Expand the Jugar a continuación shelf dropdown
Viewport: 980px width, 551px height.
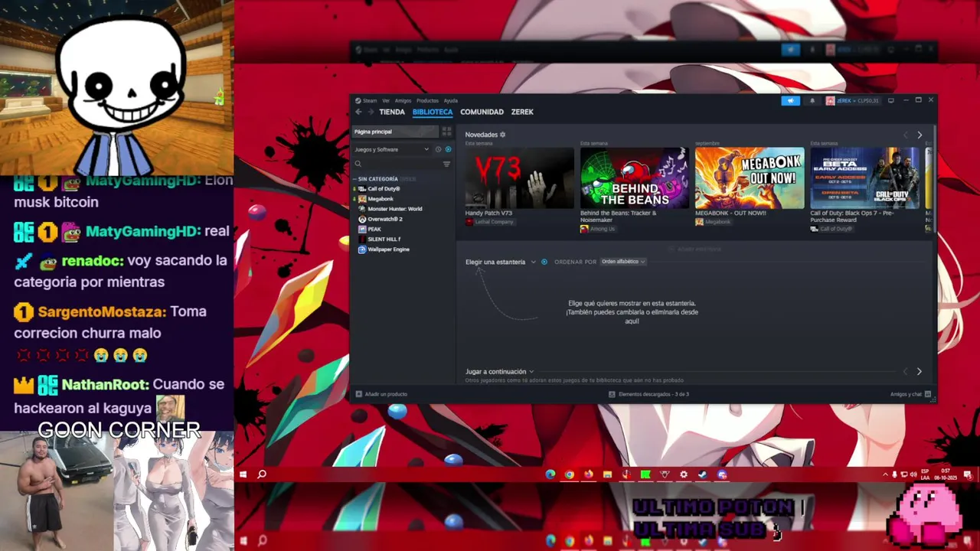tap(499, 372)
